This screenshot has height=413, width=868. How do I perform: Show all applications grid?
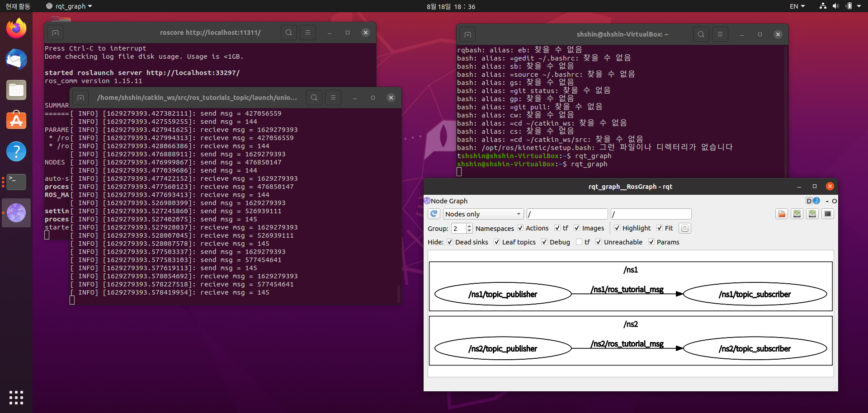click(16, 397)
